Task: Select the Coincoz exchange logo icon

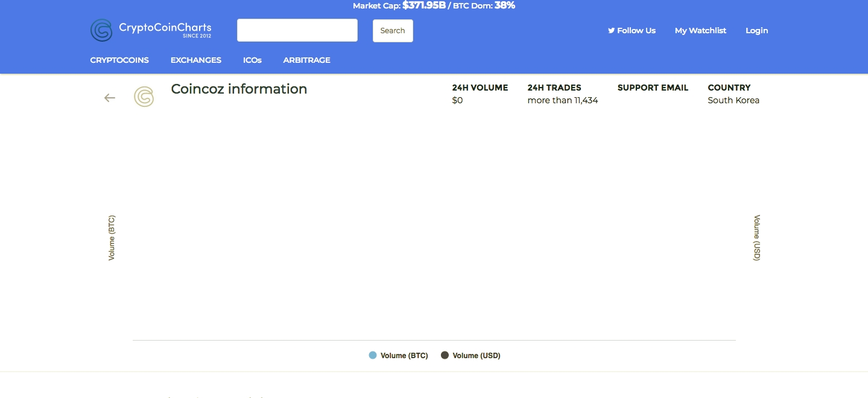Action: [144, 97]
